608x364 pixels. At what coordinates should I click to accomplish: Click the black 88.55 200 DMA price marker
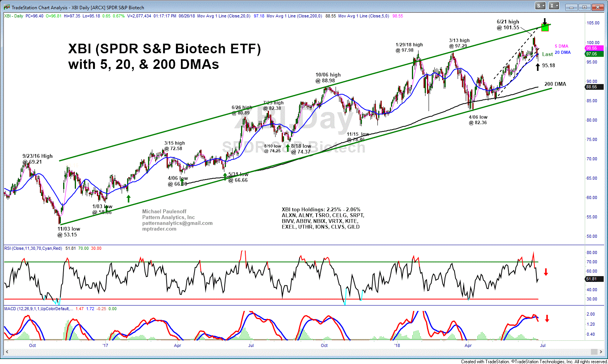pyautogui.click(x=594, y=87)
